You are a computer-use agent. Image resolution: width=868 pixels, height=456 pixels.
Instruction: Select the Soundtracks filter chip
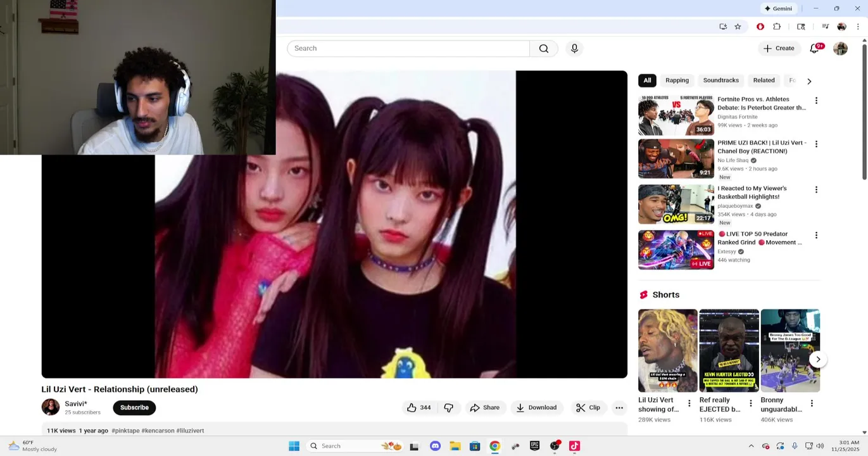(720, 80)
